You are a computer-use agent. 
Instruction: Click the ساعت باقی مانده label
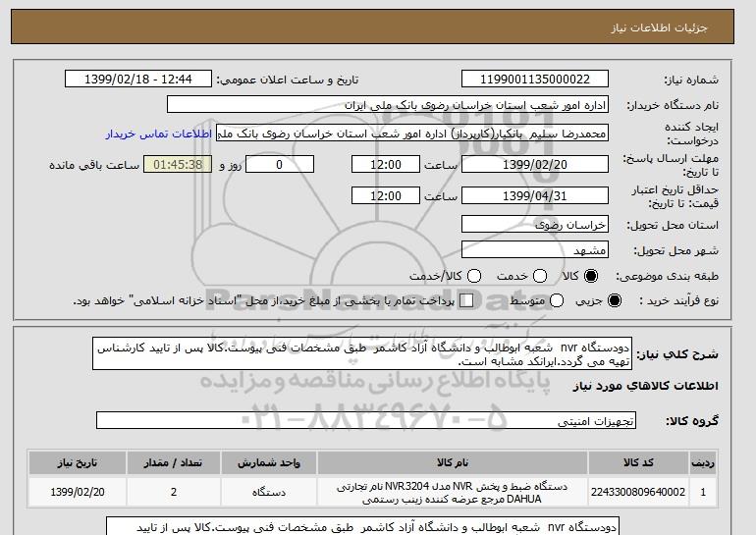94,165
